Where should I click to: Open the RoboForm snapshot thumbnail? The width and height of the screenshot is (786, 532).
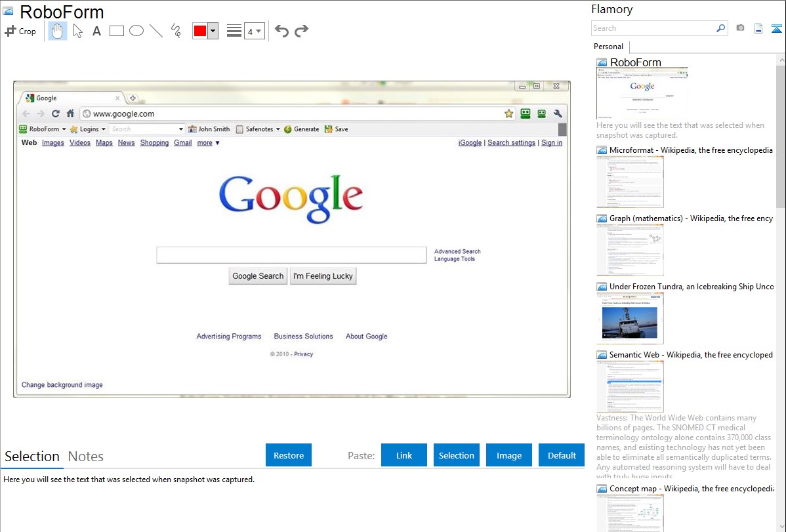[642, 93]
